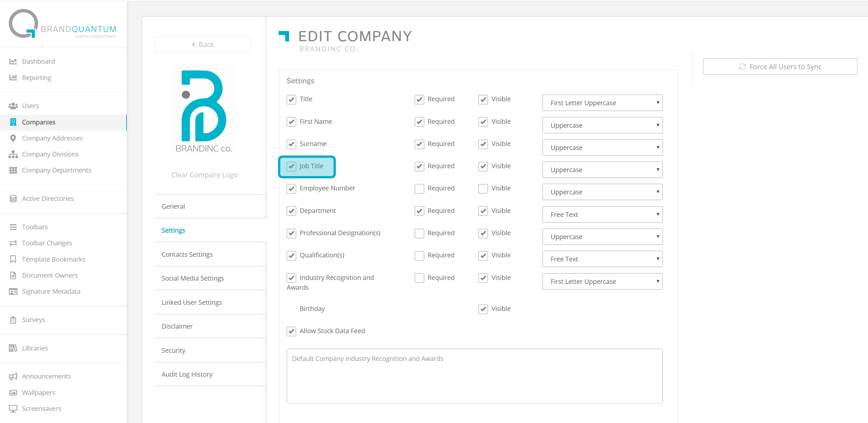Screen dimensions: 868x423
Task: Switch to Contacts Settings tab
Action: [x=187, y=254]
